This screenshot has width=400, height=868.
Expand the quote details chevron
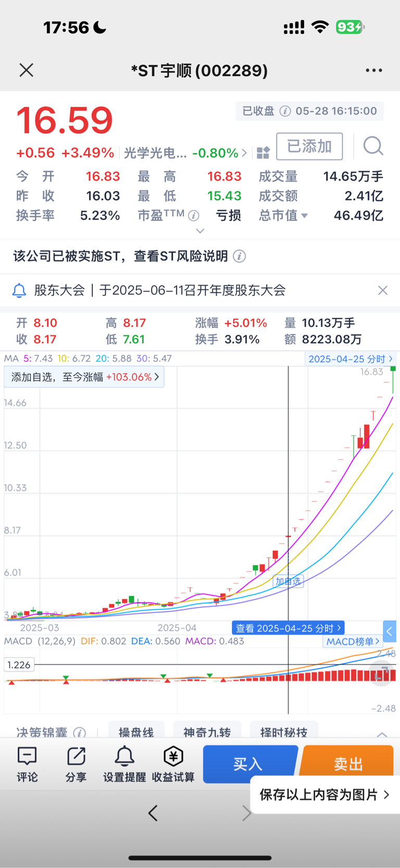200,230
